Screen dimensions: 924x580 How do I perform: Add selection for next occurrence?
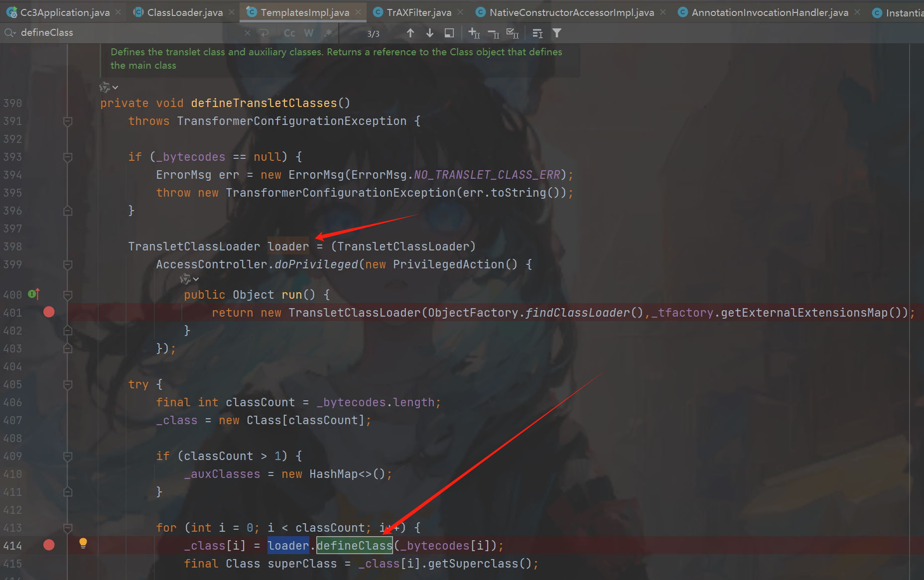click(x=474, y=33)
